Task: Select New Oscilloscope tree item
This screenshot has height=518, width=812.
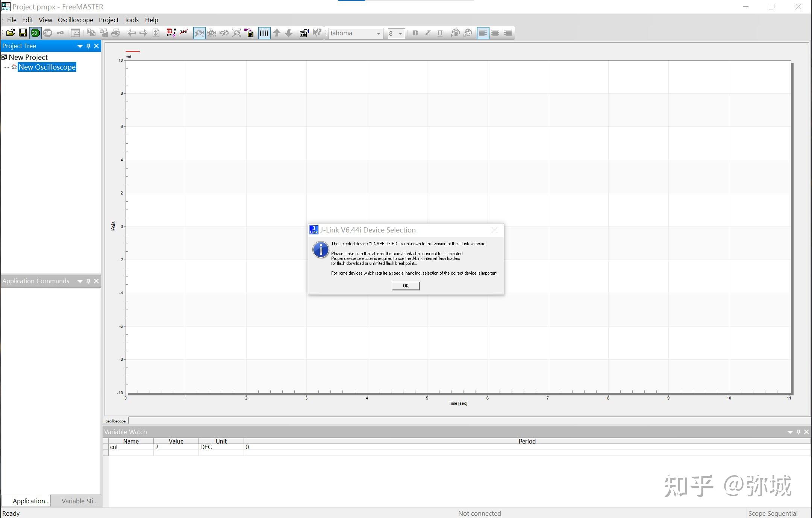Action: (x=47, y=67)
